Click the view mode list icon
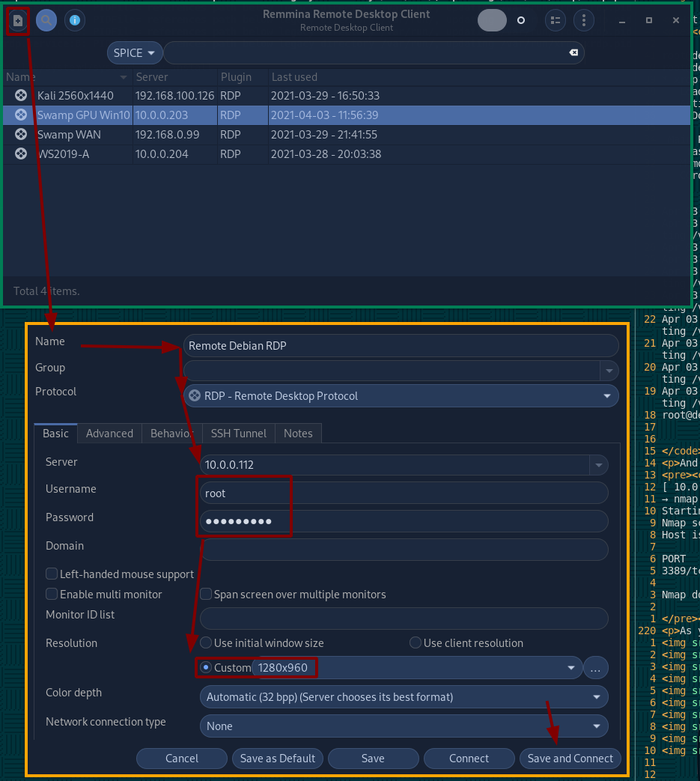The image size is (700, 781). pyautogui.click(x=555, y=20)
